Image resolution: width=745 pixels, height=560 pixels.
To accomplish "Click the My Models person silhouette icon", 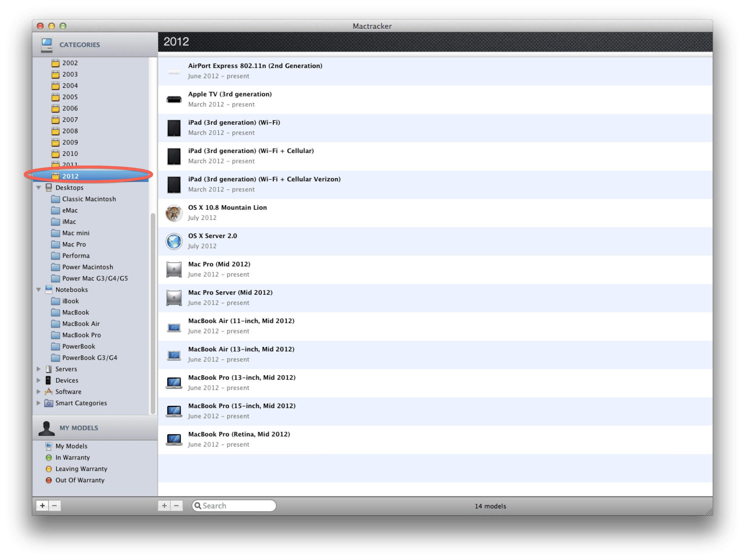I will pos(47,428).
